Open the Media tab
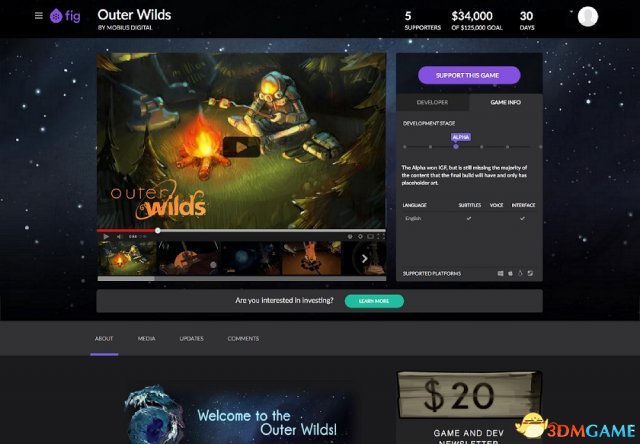The height and width of the screenshot is (444, 640). click(x=147, y=339)
